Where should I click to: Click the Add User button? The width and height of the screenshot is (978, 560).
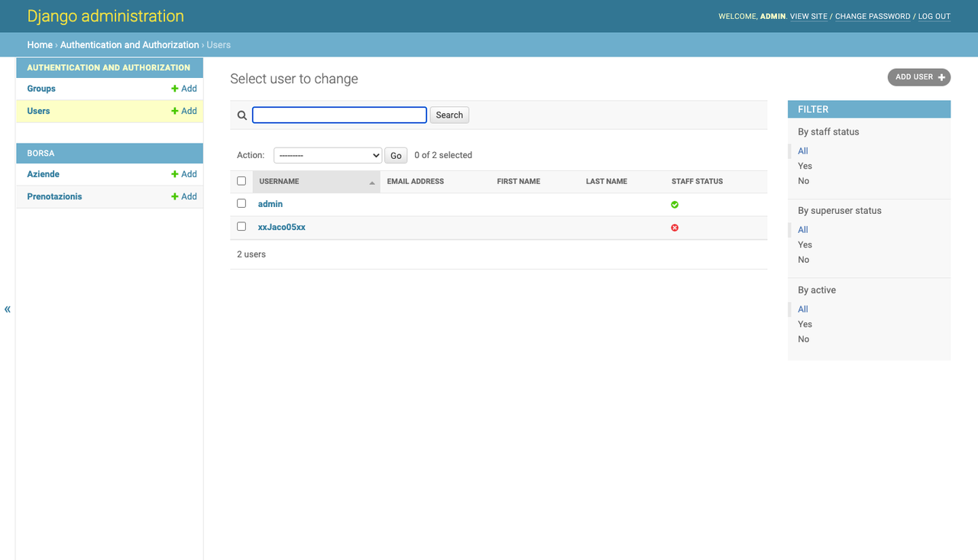919,77
